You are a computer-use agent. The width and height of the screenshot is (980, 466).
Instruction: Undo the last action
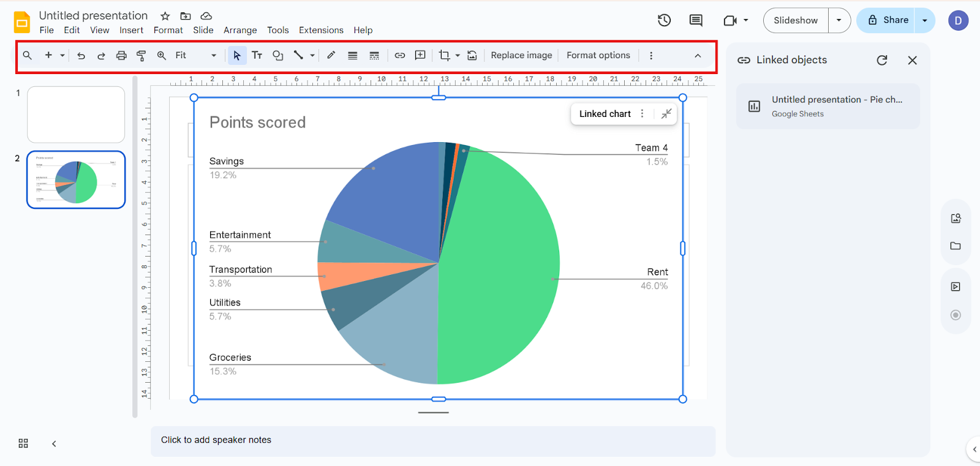pyautogui.click(x=81, y=56)
